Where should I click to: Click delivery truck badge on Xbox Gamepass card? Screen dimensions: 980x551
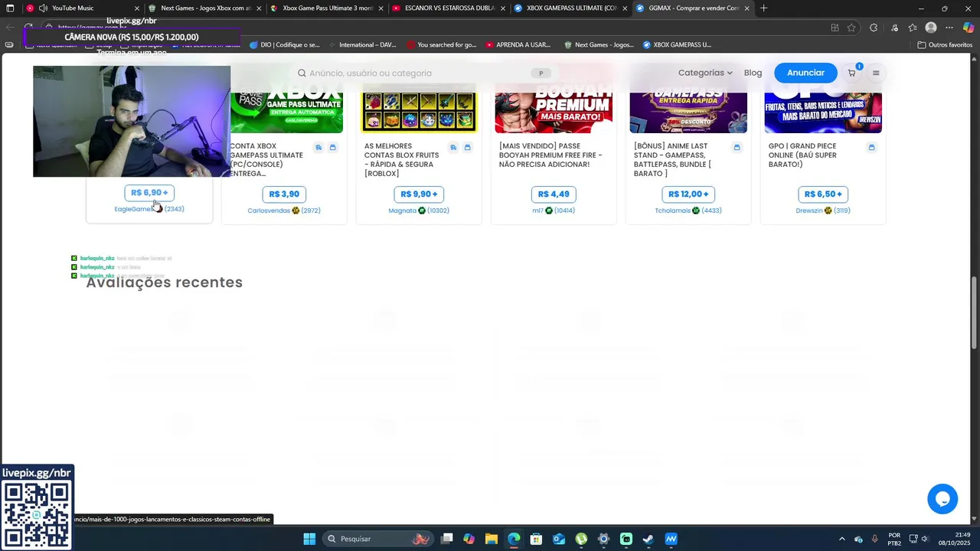318,147
